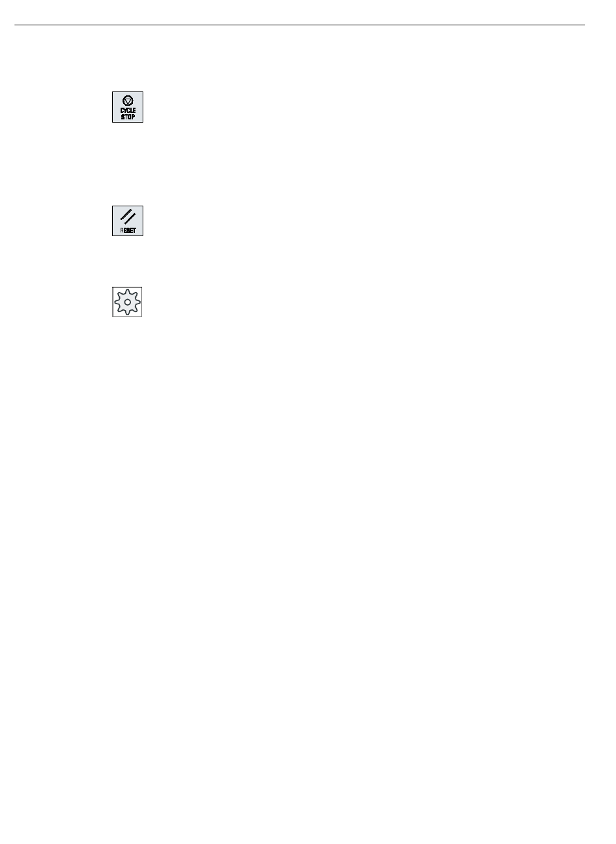Click the center hole of the gear icon
The width and height of the screenshot is (616, 844).
[x=127, y=302]
